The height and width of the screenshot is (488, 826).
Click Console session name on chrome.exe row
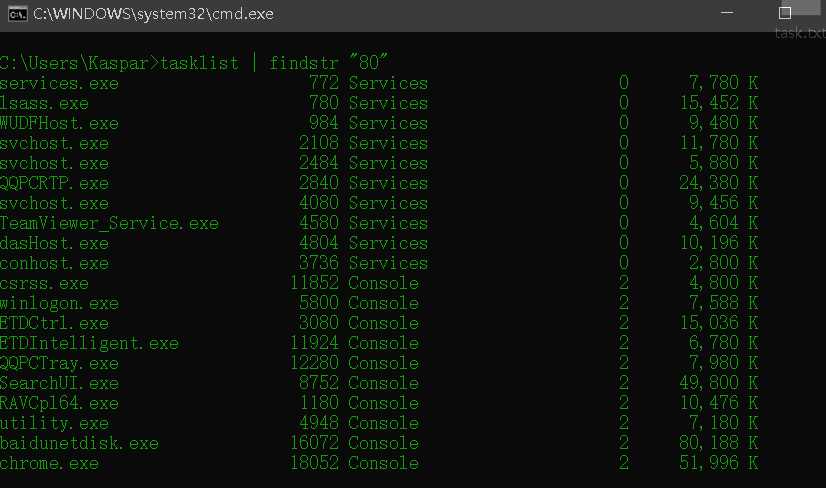(x=384, y=464)
